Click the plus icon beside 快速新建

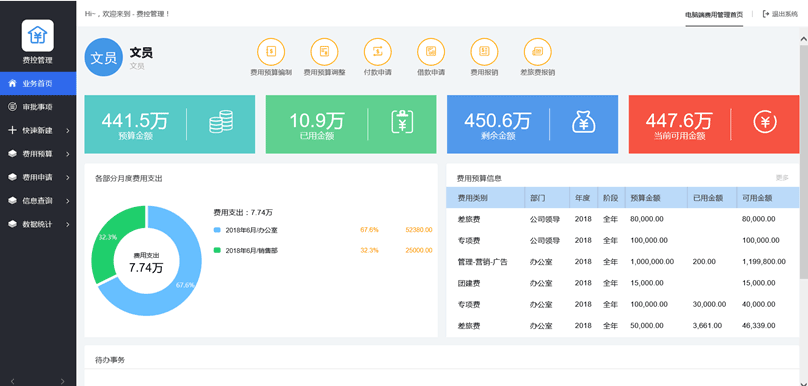tap(12, 130)
